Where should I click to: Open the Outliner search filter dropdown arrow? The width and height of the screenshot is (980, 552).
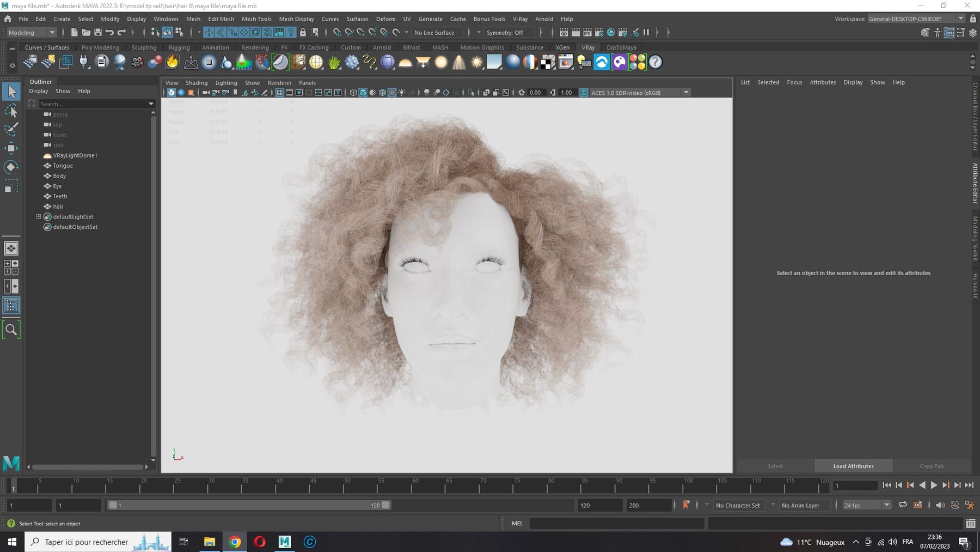(151, 104)
